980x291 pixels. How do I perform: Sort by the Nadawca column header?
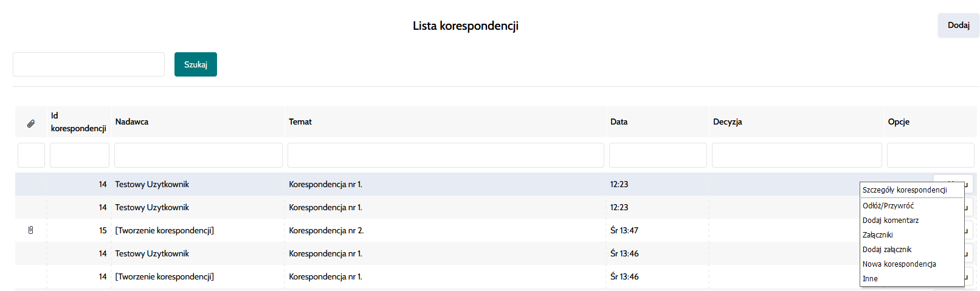click(x=132, y=122)
